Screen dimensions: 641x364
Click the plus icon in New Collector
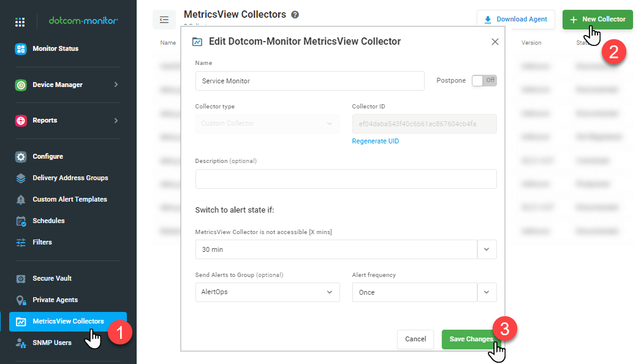pyautogui.click(x=574, y=20)
